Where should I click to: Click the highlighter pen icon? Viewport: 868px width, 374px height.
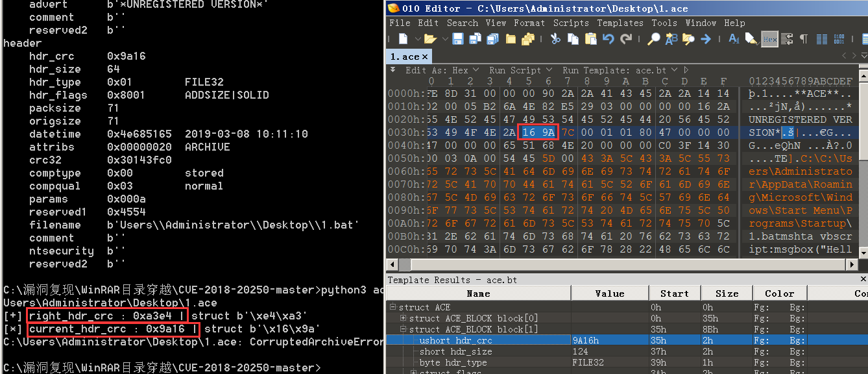point(751,39)
